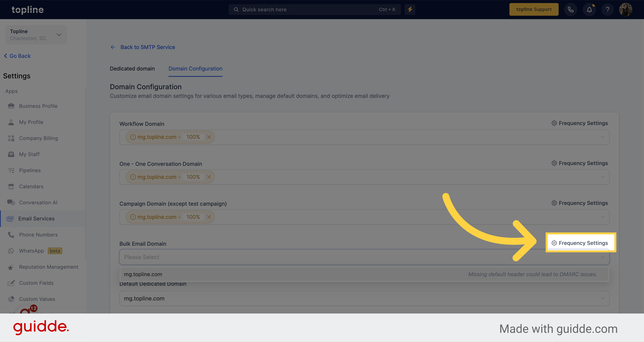
Task: Click the notifications bell icon
Action: tap(589, 9)
